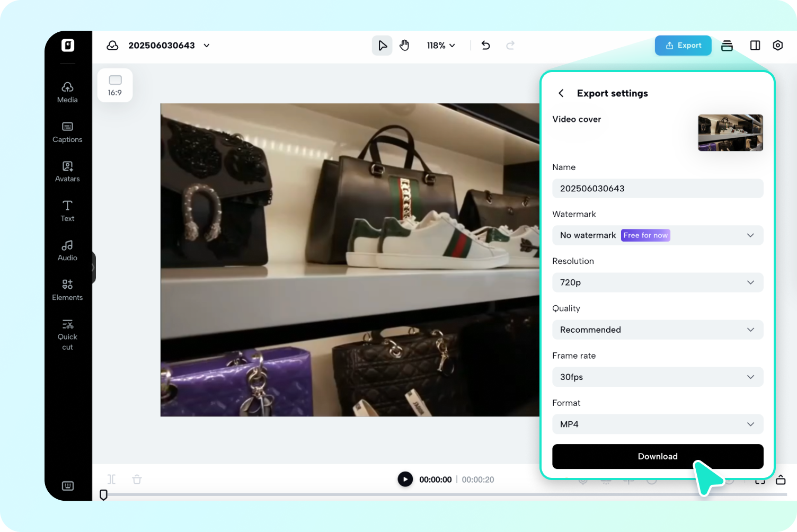Activate the selection cursor tool
This screenshot has height=532, width=797.
click(382, 46)
